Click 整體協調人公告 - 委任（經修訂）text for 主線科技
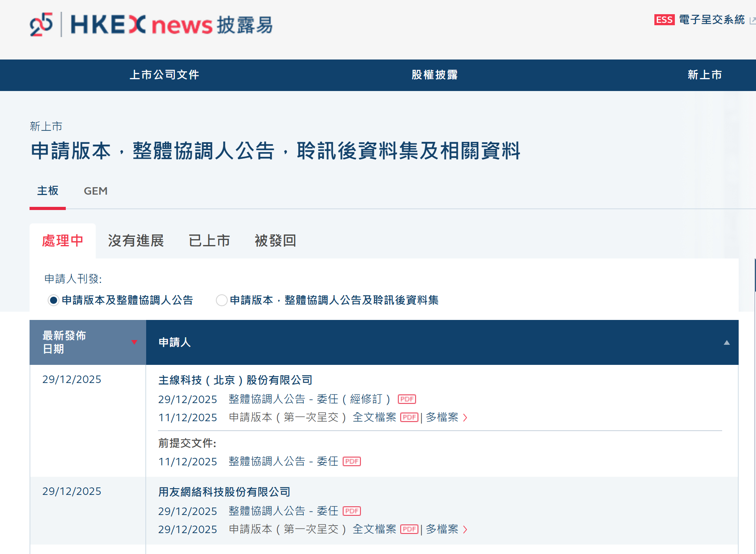 [x=310, y=399]
